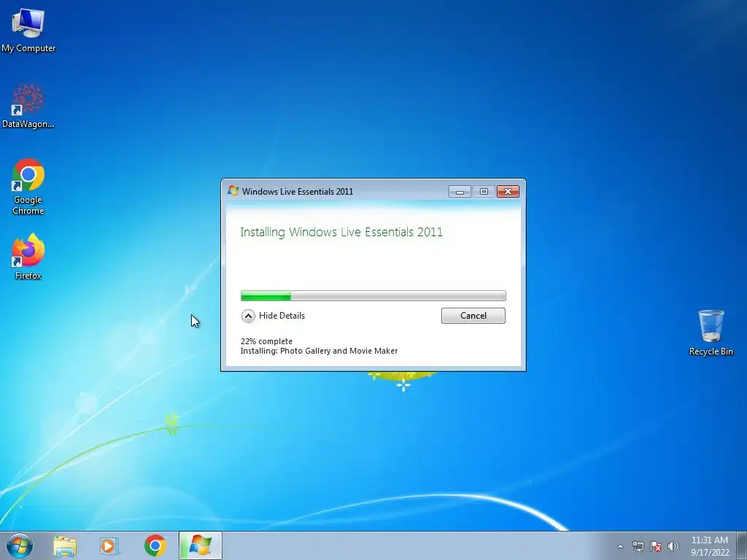Open the network status tray icon
Screen dimensions: 747x560
pos(638,546)
